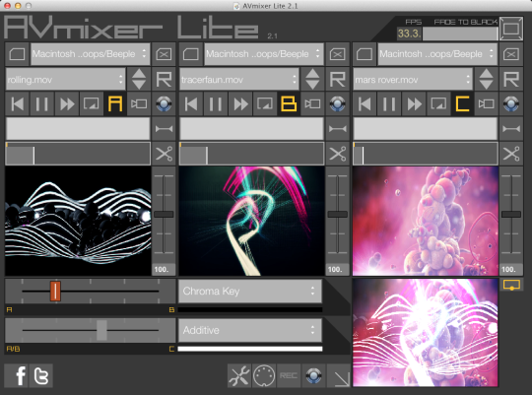Image resolution: width=532 pixels, height=395 pixels.
Task: Open the rolling.mov clip dropdown
Action: tap(65, 79)
